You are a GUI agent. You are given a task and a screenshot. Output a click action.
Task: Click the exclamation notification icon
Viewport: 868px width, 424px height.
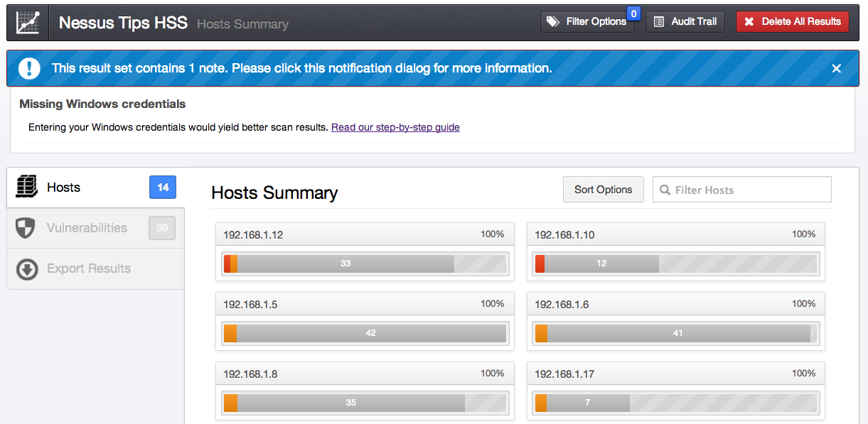[x=29, y=68]
